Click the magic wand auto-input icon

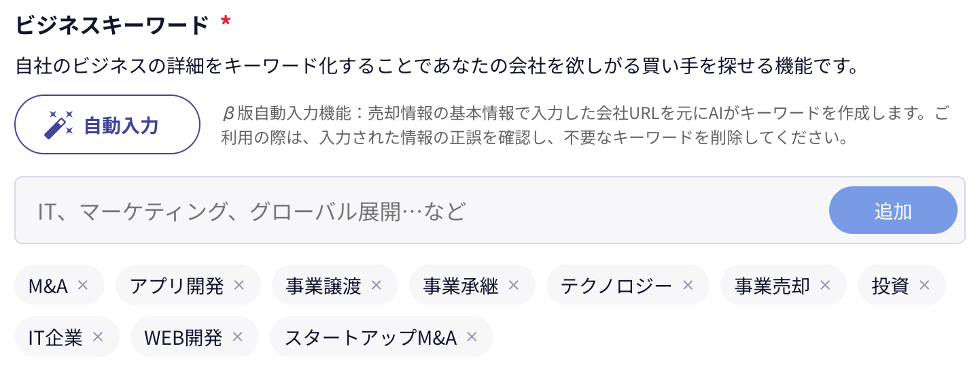(x=58, y=125)
